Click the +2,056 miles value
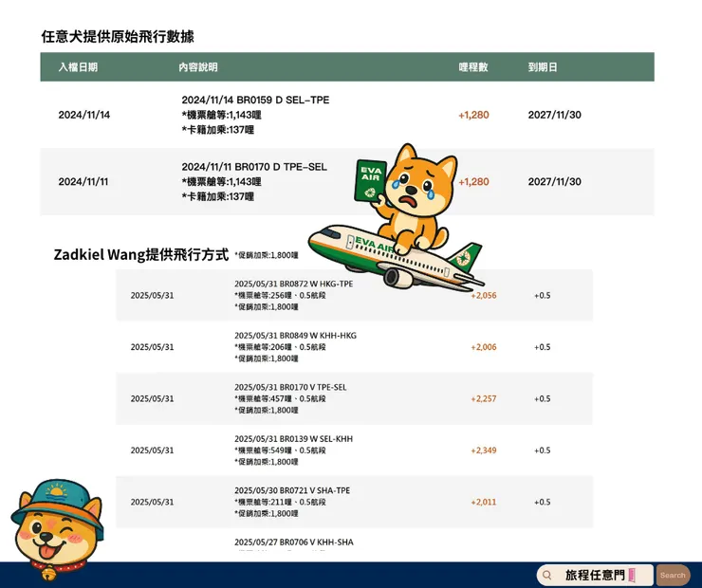 (484, 295)
